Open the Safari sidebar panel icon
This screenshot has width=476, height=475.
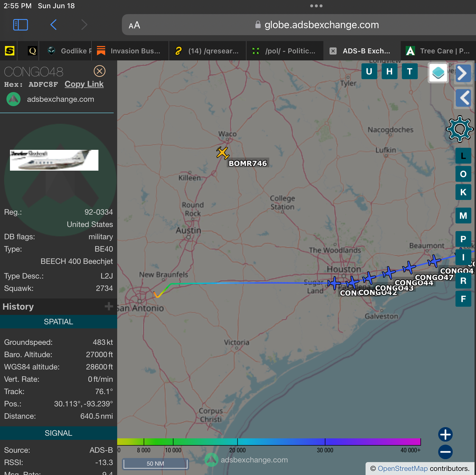click(x=21, y=25)
